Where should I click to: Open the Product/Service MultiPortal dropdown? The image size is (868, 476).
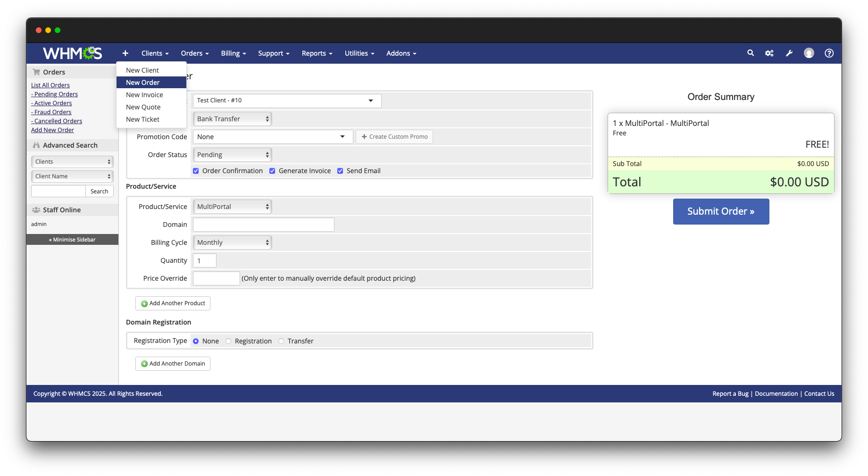[233, 207]
